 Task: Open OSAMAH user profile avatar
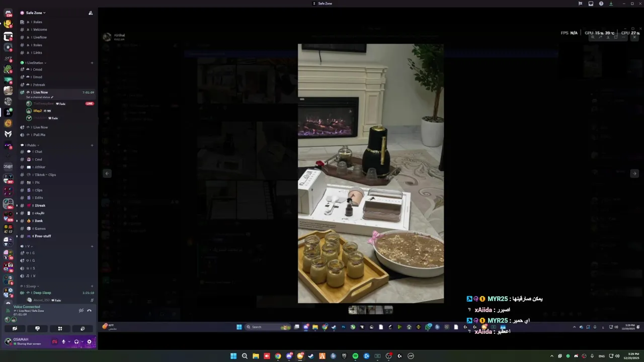pos(8,341)
